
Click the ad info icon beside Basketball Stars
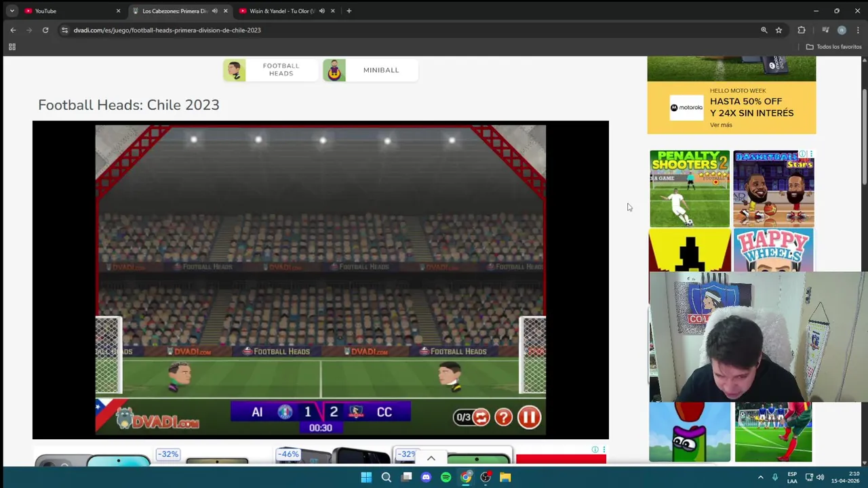pyautogui.click(x=802, y=154)
